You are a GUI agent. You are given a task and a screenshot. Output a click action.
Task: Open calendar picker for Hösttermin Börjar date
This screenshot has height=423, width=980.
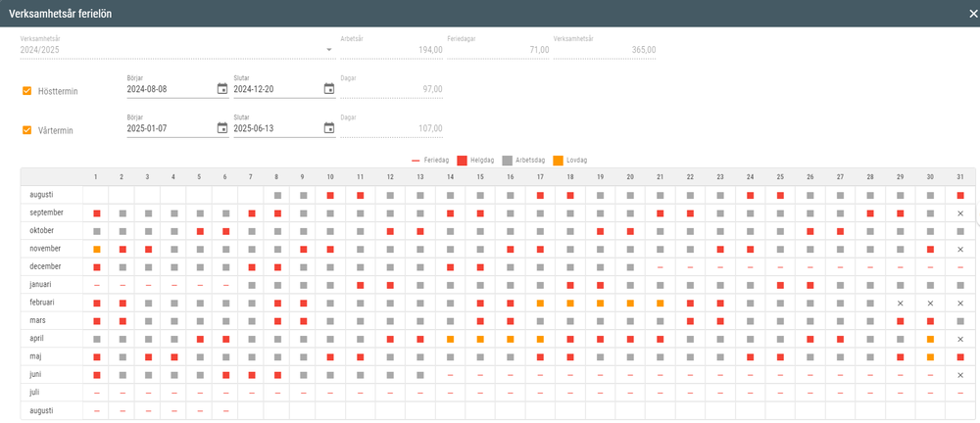222,89
